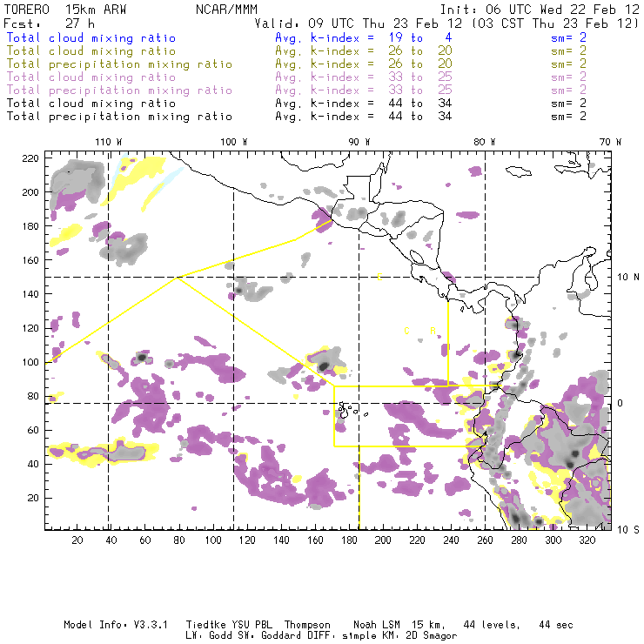Select the olive 'Total cloud mixing ratio' legend entry
644x644 pixels.
click(91, 51)
